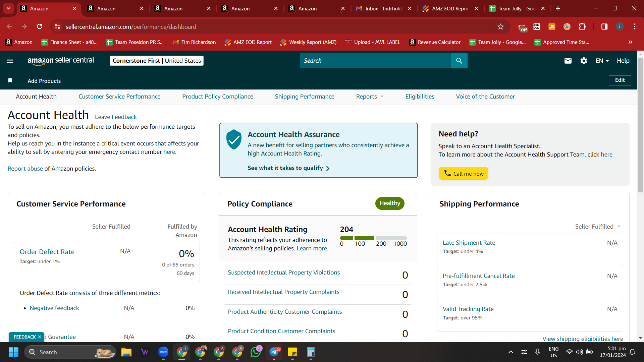Image resolution: width=644 pixels, height=362 pixels.
Task: Open the Revenue Calculator bookmark
Action: click(x=435, y=42)
